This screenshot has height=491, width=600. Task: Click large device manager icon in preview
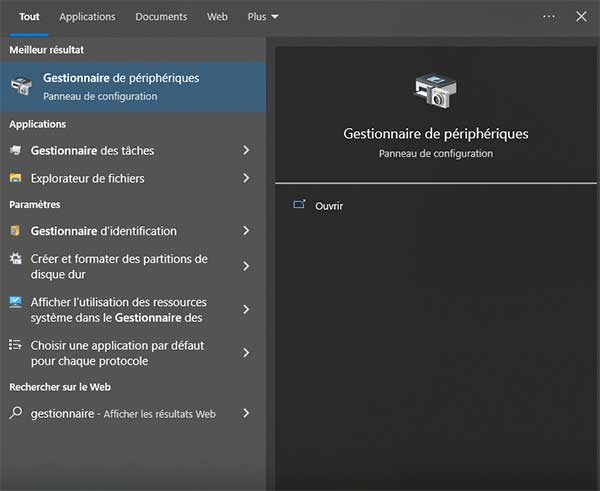click(x=435, y=90)
